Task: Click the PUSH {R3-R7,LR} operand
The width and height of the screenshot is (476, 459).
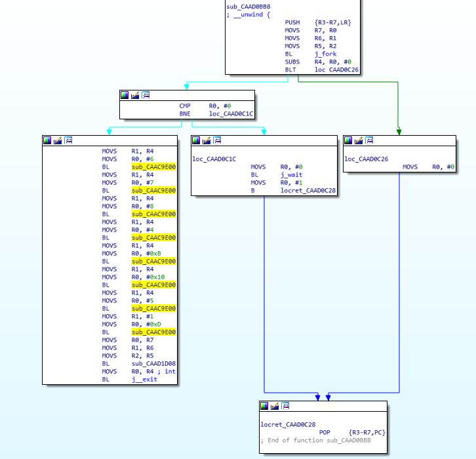Action: [x=332, y=22]
